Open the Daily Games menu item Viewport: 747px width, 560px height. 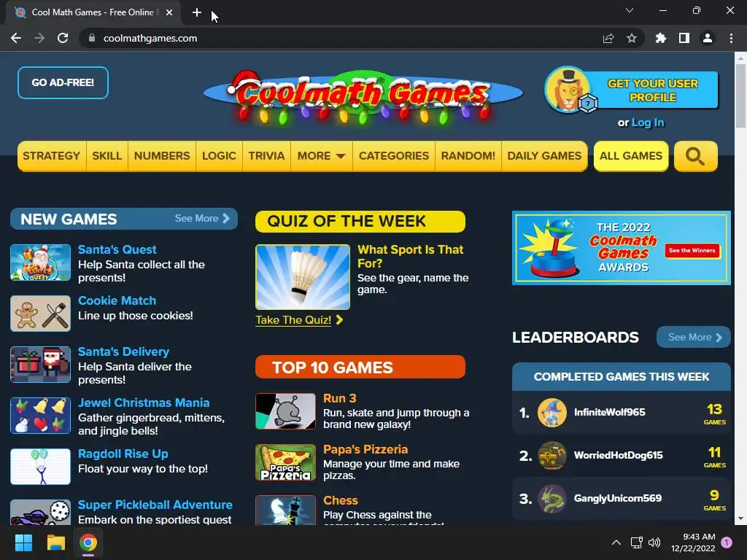tap(544, 156)
